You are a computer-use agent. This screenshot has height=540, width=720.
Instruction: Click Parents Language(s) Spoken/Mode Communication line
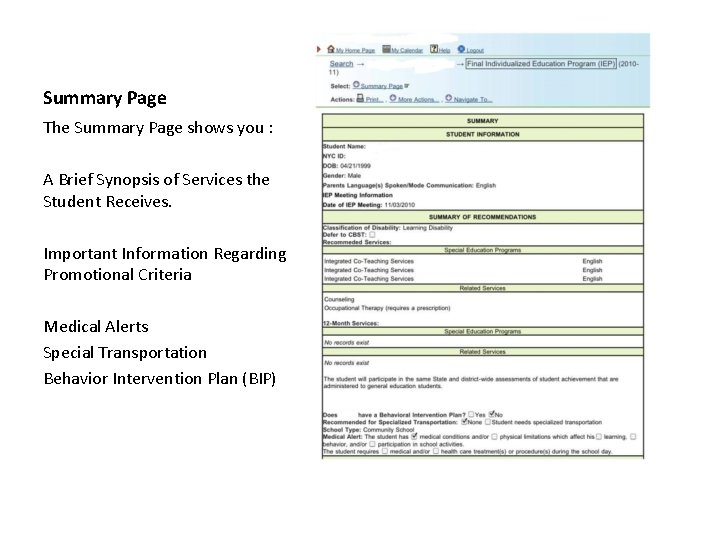[x=409, y=186]
